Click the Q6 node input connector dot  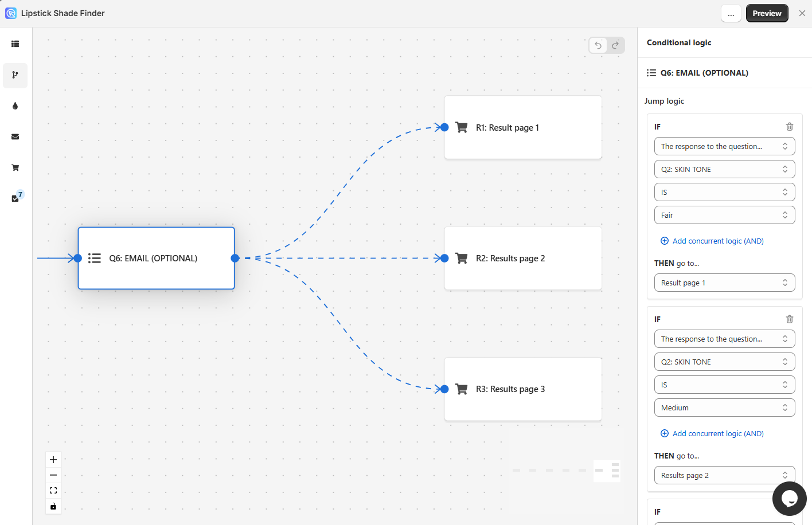tap(78, 258)
